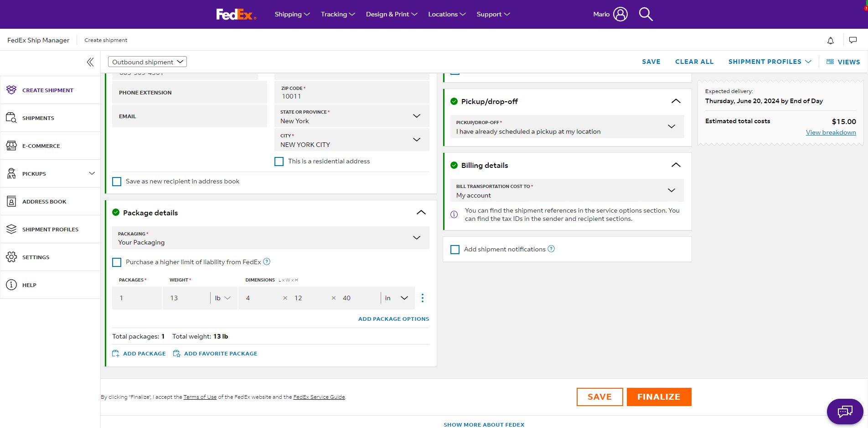This screenshot has height=428, width=868.
Task: Click the Email input field
Action: [190, 116]
